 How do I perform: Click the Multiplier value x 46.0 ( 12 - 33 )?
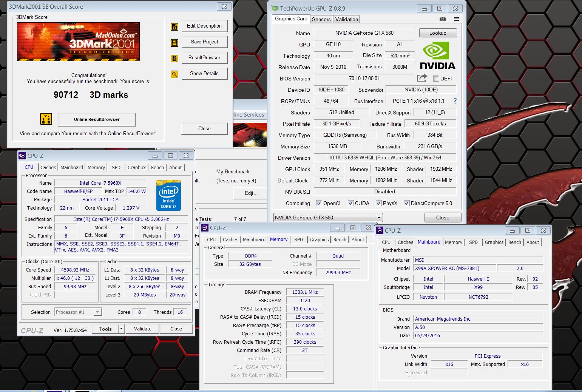(75, 278)
